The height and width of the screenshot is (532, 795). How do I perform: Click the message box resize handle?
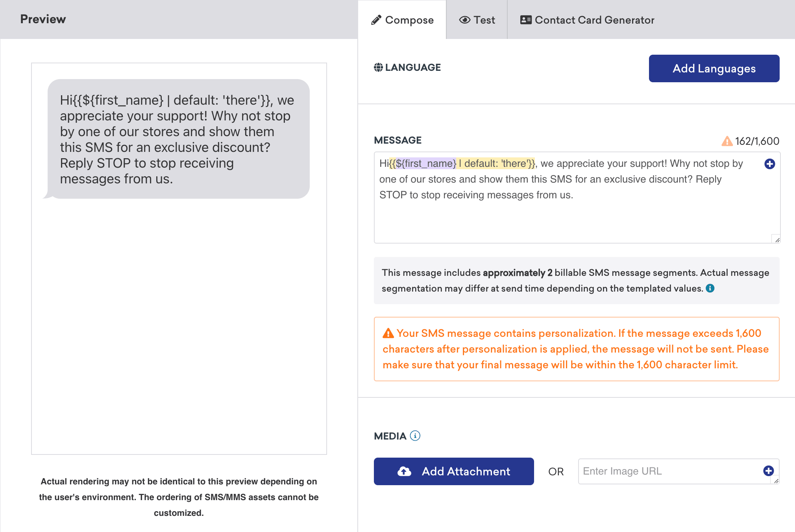click(x=777, y=240)
